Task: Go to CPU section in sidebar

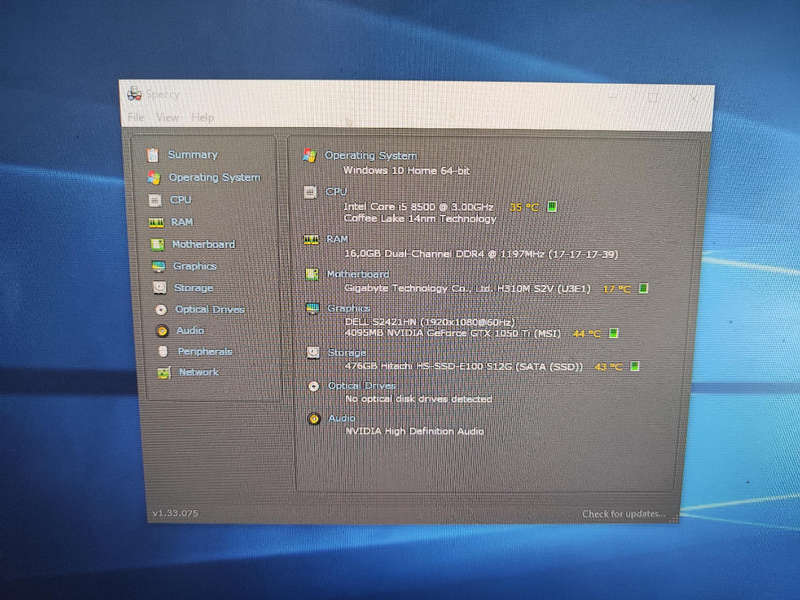Action: (x=181, y=199)
